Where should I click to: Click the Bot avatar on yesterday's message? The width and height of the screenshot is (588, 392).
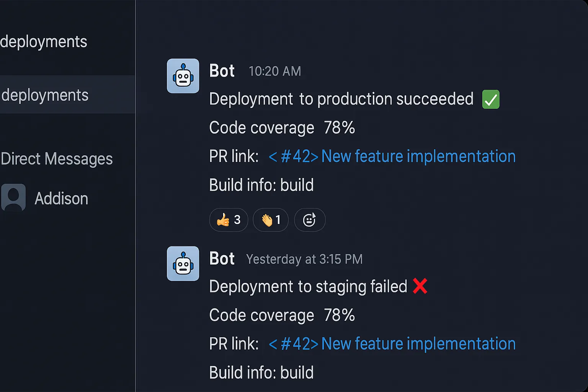(183, 263)
